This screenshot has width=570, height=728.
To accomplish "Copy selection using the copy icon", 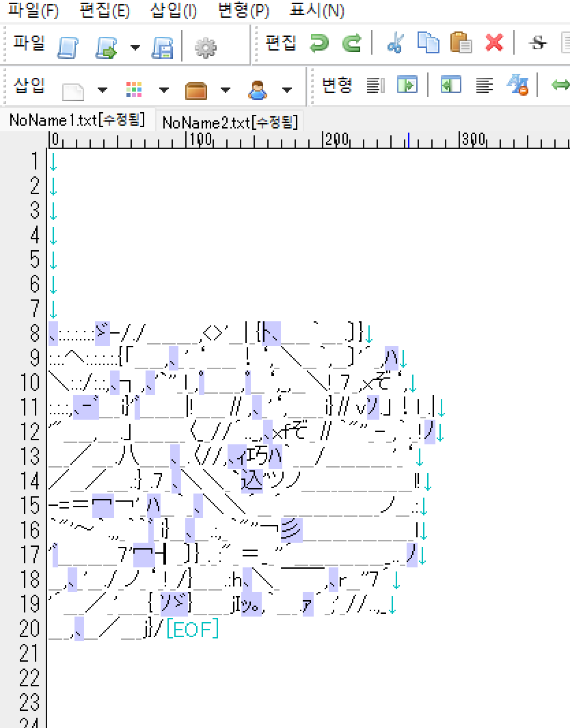I will tap(429, 44).
